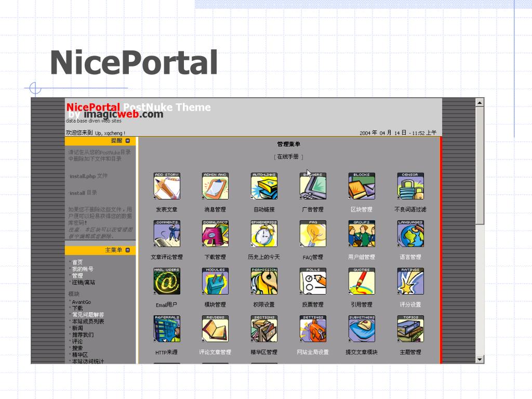
Task: Open the Mail Users @ icon
Action: (167, 281)
